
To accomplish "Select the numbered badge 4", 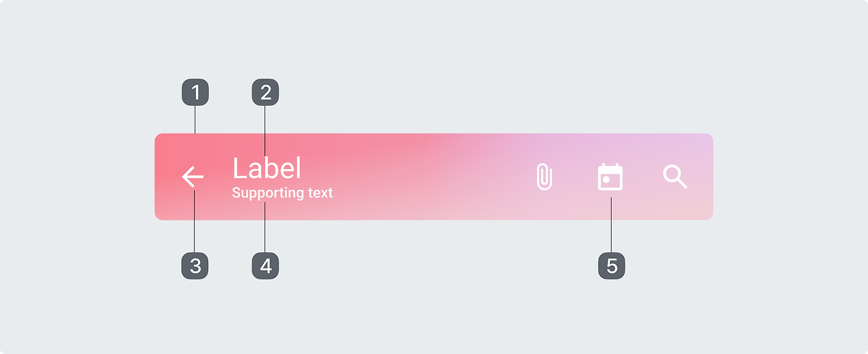I will click(265, 265).
